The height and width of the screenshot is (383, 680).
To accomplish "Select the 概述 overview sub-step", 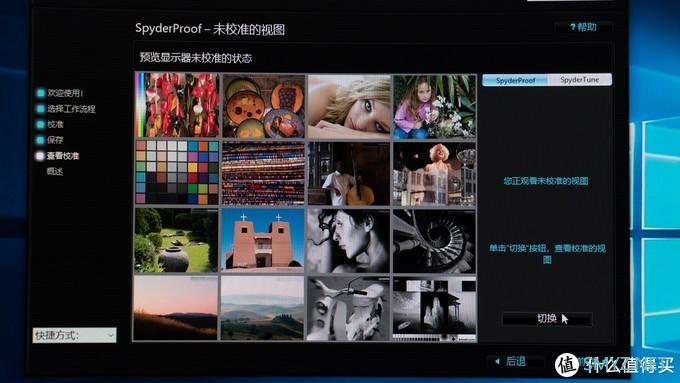I will click(x=55, y=171).
